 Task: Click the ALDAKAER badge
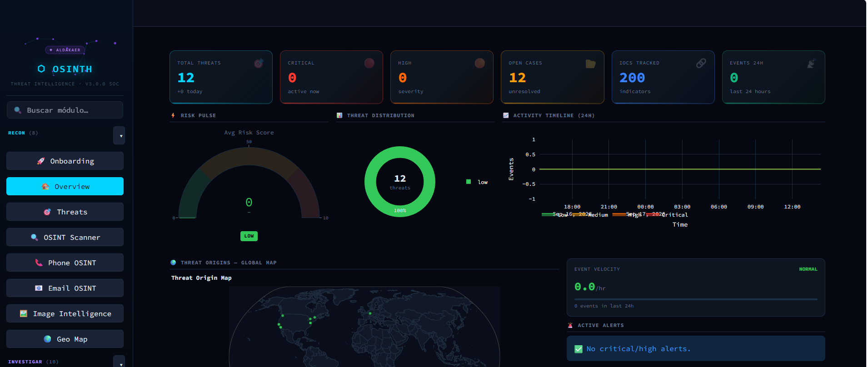pyautogui.click(x=65, y=50)
